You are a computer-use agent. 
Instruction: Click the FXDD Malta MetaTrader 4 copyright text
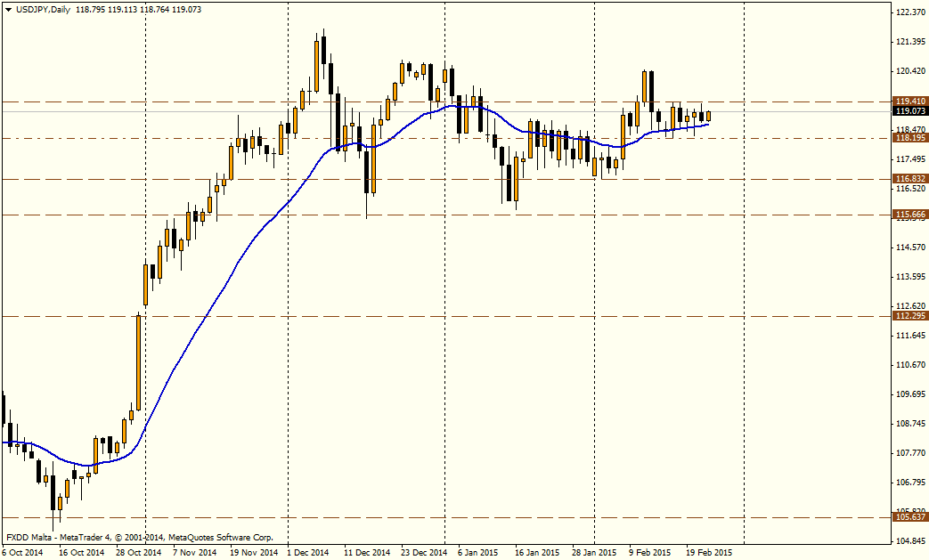140,538
